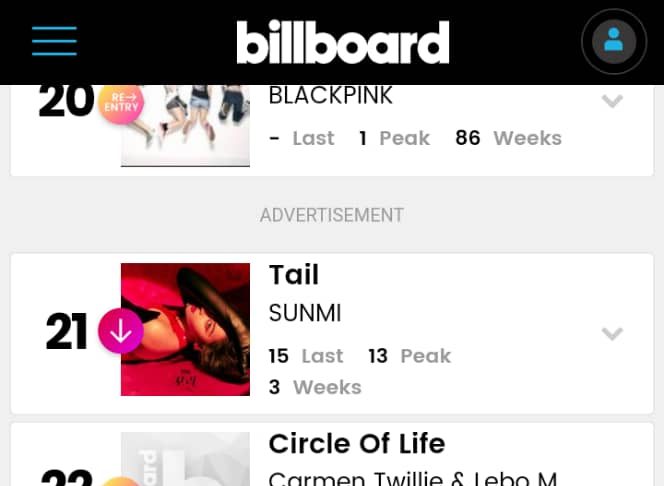
Task: Expand the BLACKPINK chart entry details
Action: pos(612,101)
